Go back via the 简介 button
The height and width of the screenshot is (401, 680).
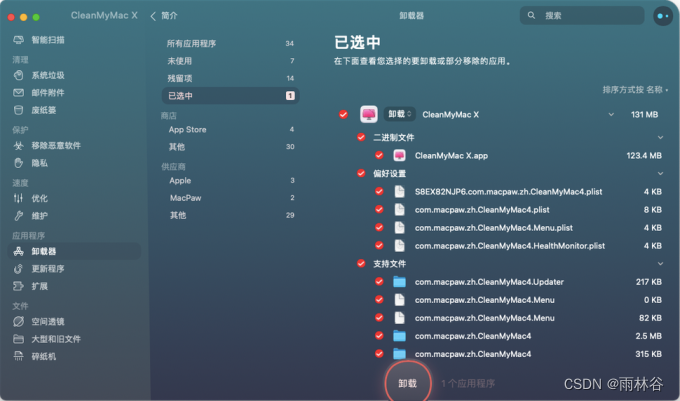pos(164,16)
